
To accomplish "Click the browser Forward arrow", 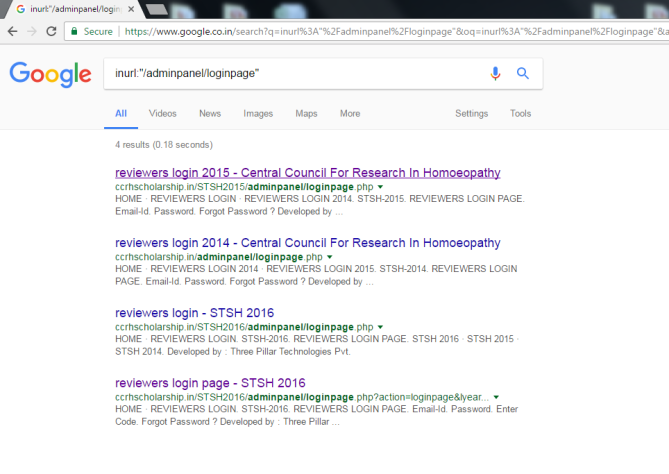I will coord(32,31).
